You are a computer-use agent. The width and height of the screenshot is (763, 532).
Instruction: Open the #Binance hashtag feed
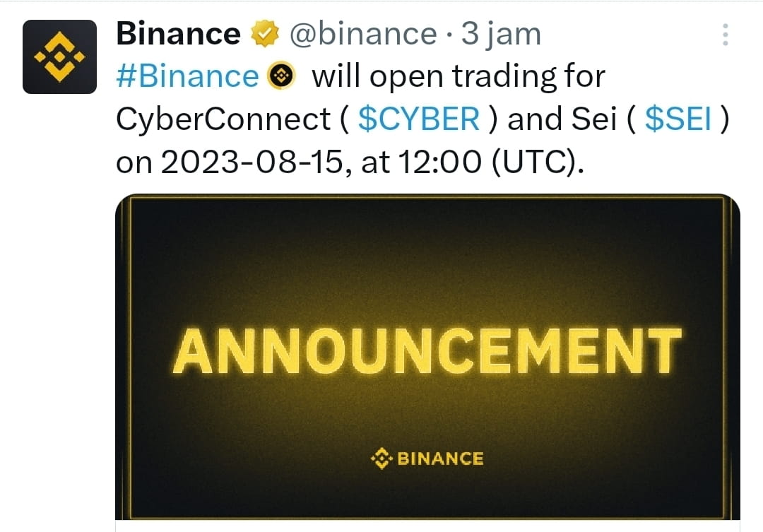[x=187, y=76]
